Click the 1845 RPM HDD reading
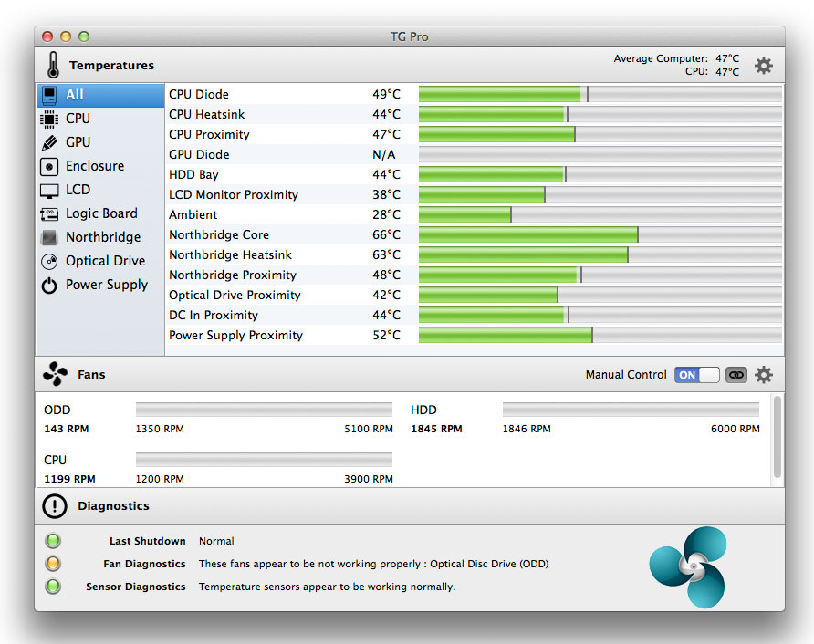 coord(436,429)
